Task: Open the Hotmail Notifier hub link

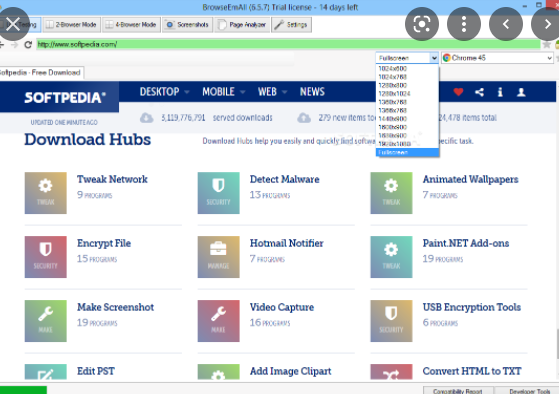Action: [287, 243]
